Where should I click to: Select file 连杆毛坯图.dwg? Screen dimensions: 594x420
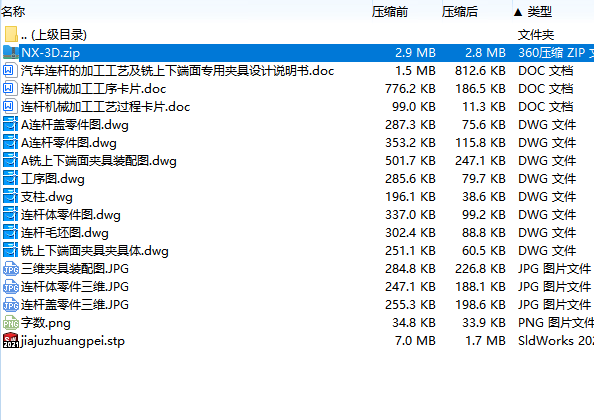point(64,233)
